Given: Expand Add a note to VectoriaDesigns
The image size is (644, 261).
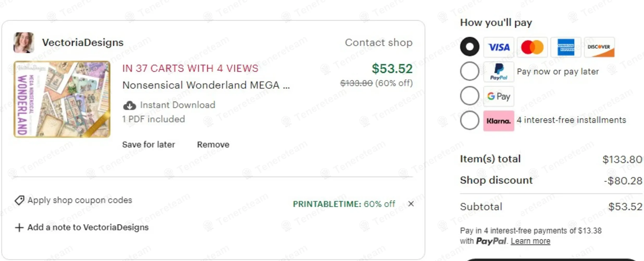Looking at the screenshot, I should coord(82,227).
